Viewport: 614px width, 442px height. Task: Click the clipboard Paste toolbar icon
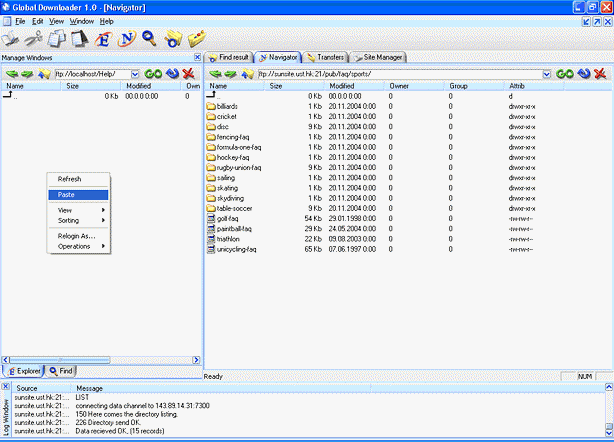(x=80, y=39)
